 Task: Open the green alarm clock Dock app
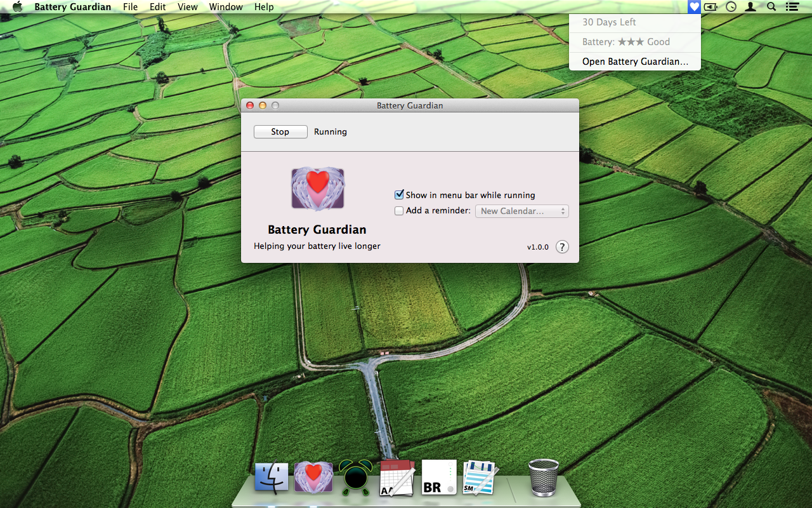pos(355,478)
